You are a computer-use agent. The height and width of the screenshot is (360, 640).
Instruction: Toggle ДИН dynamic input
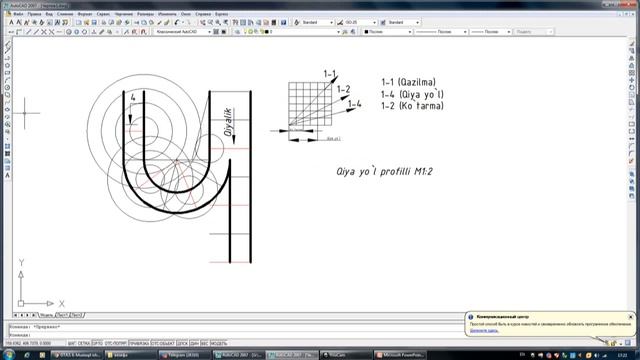click(194, 343)
